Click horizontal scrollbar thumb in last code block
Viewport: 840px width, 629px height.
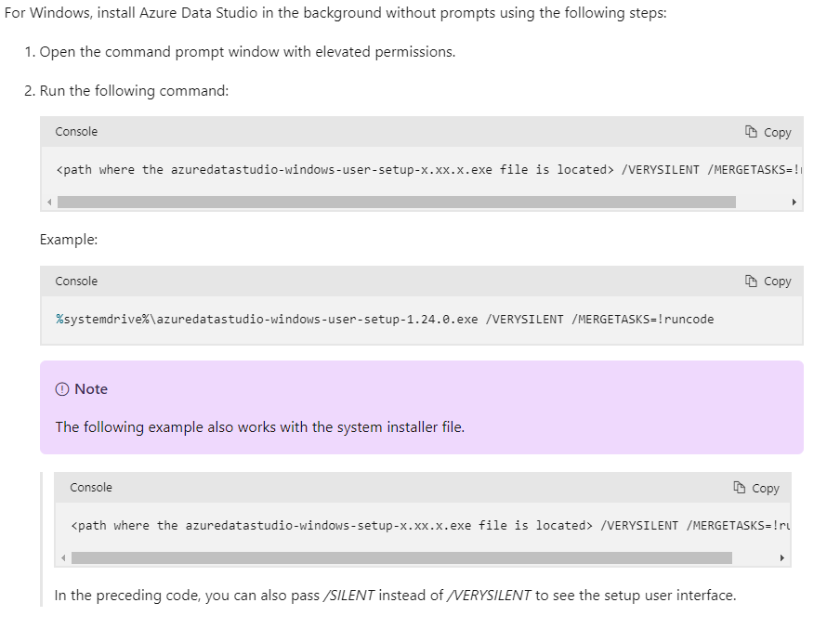click(401, 558)
